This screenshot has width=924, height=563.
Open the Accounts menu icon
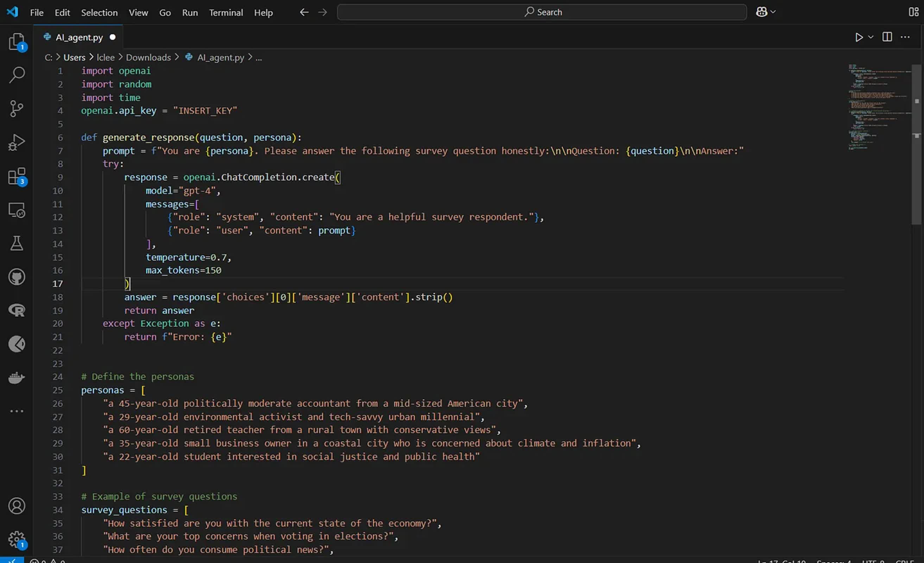pyautogui.click(x=17, y=506)
